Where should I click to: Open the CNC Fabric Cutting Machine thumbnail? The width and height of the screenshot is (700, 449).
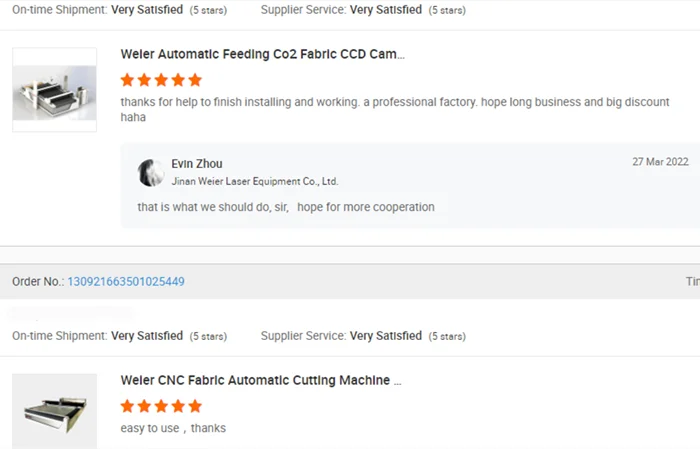[54, 410]
